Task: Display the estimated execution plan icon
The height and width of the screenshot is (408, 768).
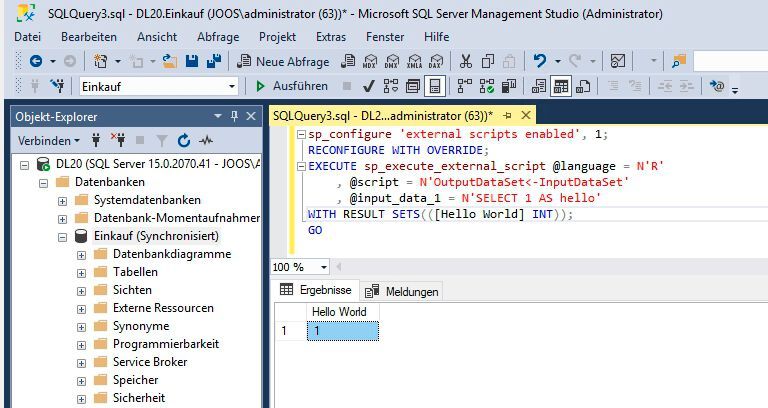Action: (391, 86)
